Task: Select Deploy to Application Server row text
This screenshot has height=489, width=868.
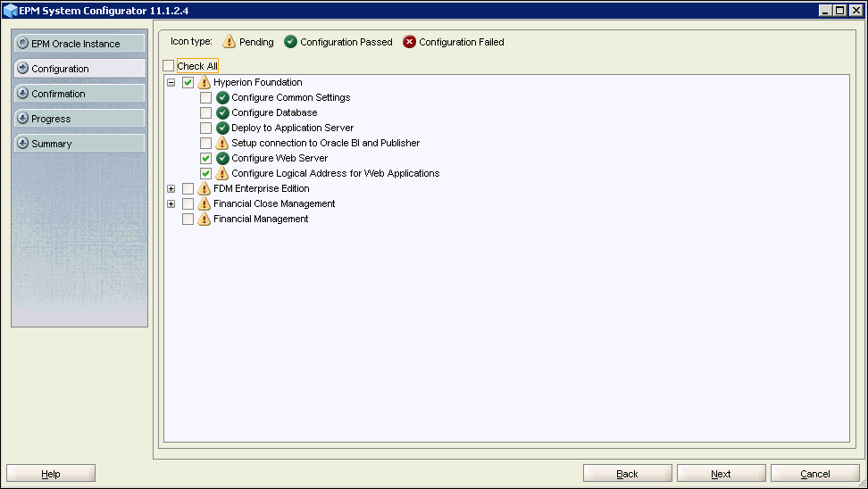Action: coord(292,128)
